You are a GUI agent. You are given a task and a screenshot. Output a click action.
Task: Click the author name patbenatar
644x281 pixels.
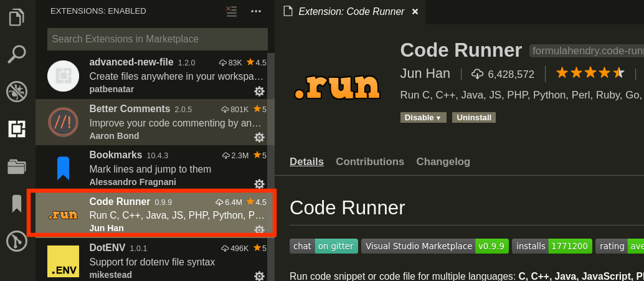coord(111,90)
